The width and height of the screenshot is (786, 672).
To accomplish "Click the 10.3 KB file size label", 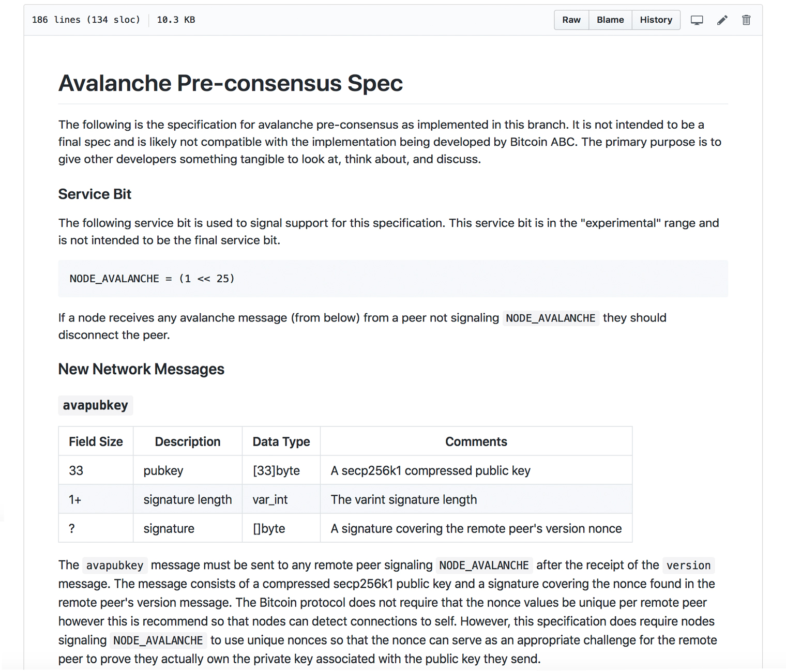I will tap(176, 20).
